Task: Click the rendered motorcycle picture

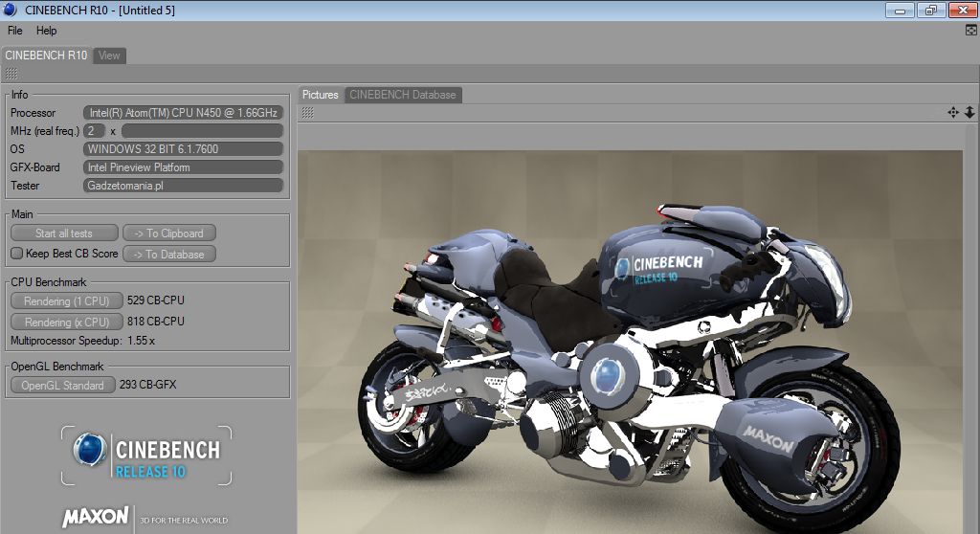Action: pyautogui.click(x=630, y=342)
